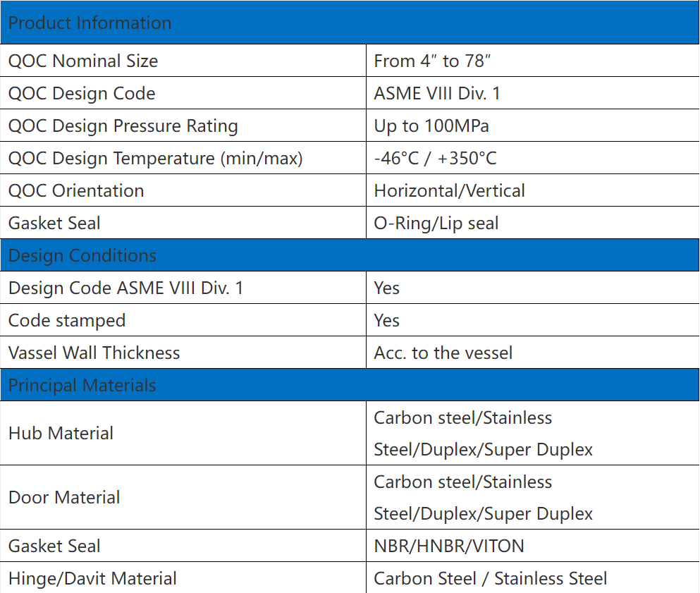Select the QOC Orientation label
The height and width of the screenshot is (593, 700).
tap(76, 190)
